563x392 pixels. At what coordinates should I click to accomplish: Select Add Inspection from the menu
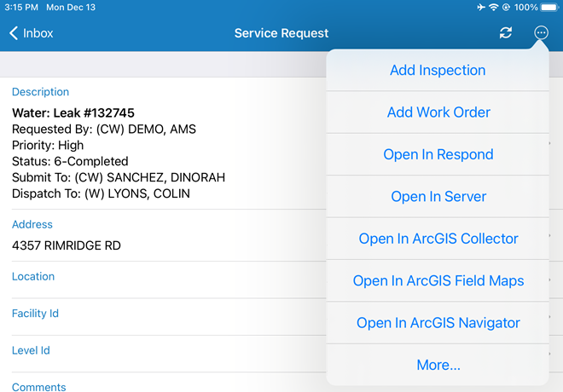(x=438, y=71)
